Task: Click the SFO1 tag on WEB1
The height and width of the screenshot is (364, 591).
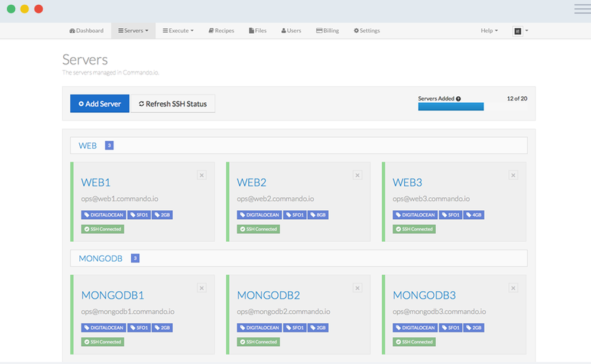Action: click(x=139, y=214)
